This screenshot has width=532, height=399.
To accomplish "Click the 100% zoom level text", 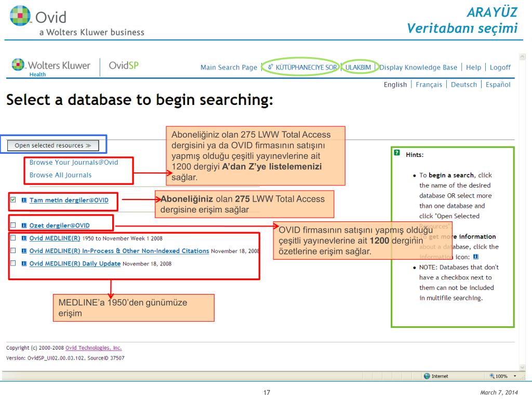I will pyautogui.click(x=501, y=376).
